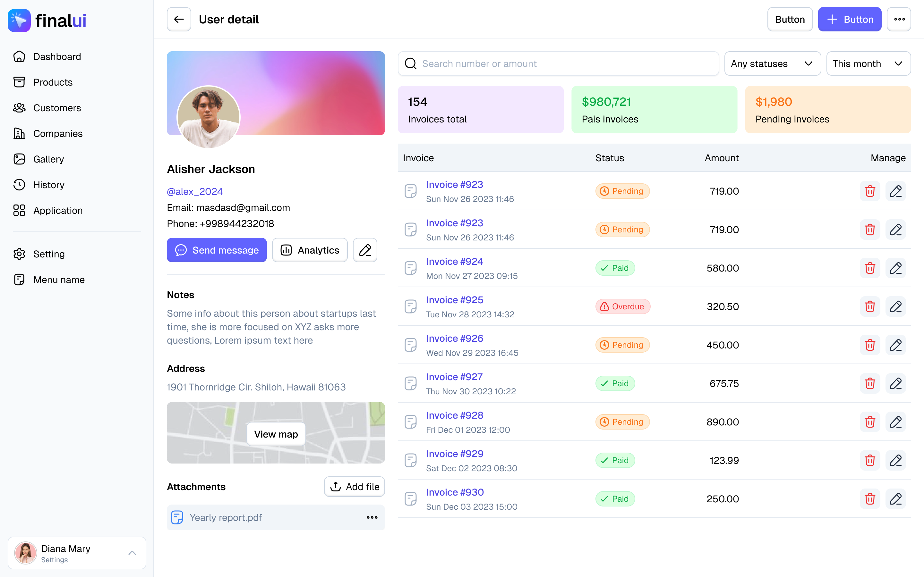This screenshot has width=924, height=577.
Task: Open the This month filter dropdown
Action: point(868,63)
